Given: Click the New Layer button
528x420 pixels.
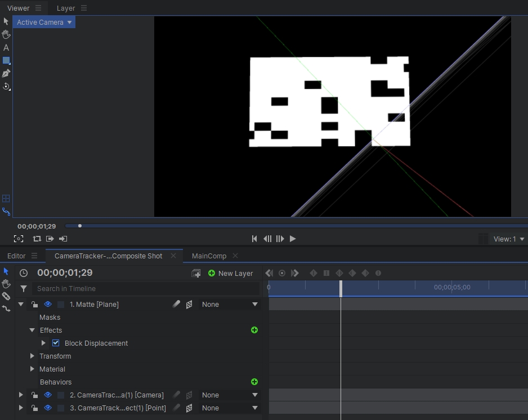Looking at the screenshot, I should (230, 274).
